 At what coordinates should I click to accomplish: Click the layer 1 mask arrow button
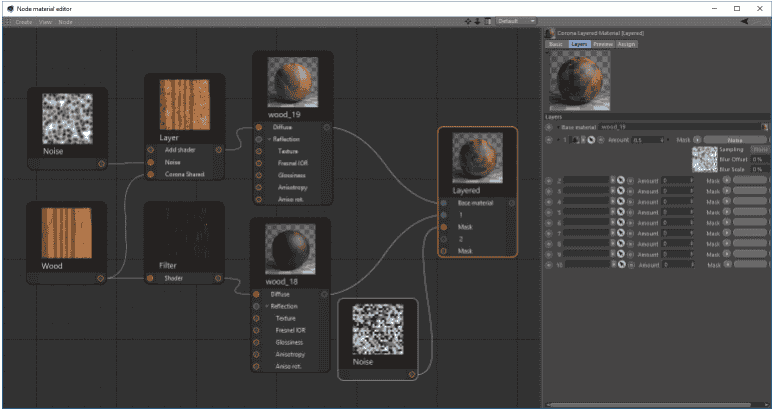pos(696,140)
